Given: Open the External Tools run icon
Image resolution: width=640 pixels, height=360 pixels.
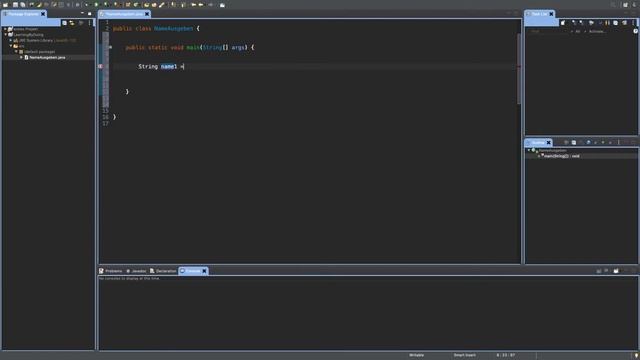Looking at the screenshot, I should point(116,5).
